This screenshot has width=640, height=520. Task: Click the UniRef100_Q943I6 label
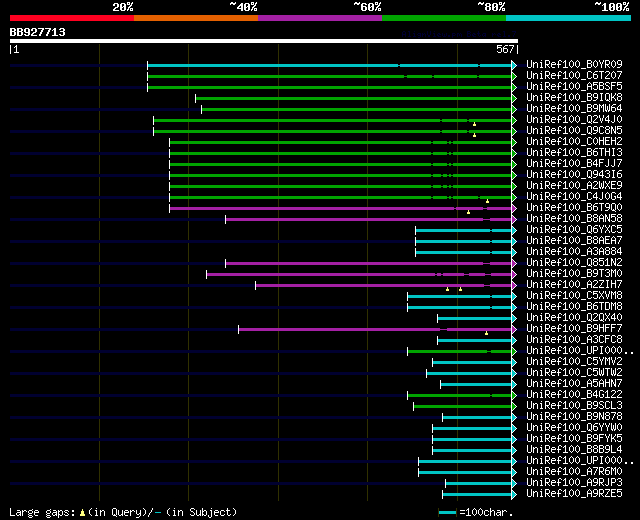[x=574, y=175]
